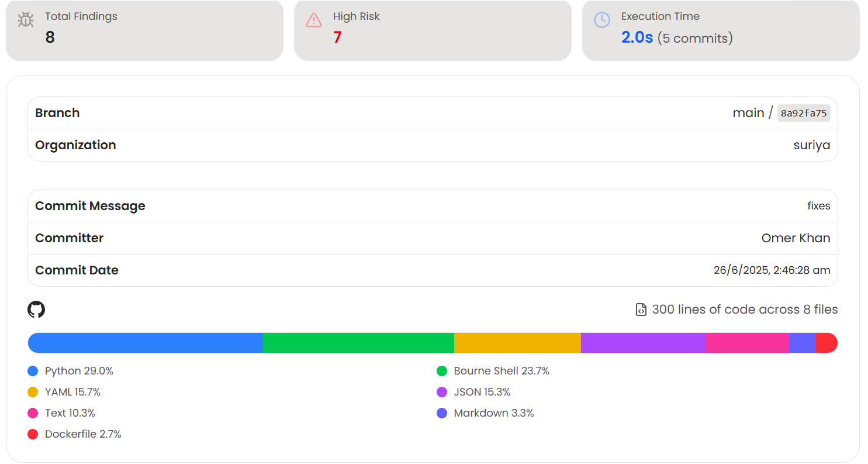The width and height of the screenshot is (868, 464).
Task: Select the pink Text bar segment
Action: pyautogui.click(x=747, y=343)
